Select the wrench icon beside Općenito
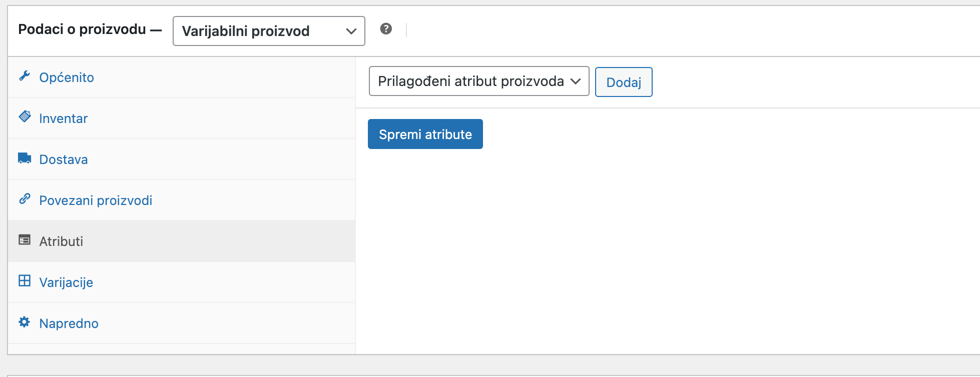 point(25,76)
